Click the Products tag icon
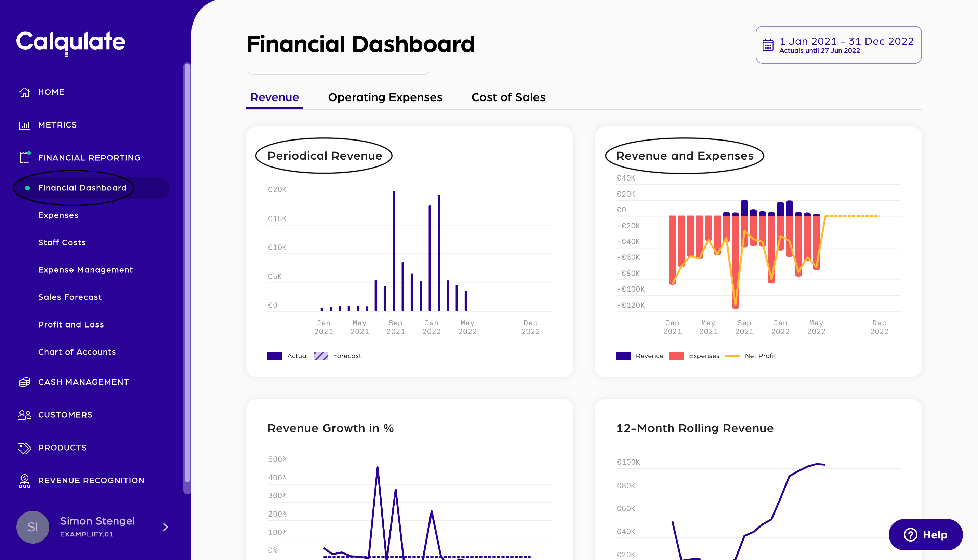 point(24,448)
